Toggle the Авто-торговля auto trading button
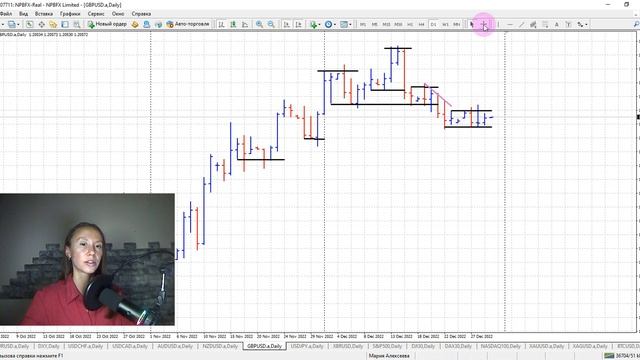 tap(188, 24)
